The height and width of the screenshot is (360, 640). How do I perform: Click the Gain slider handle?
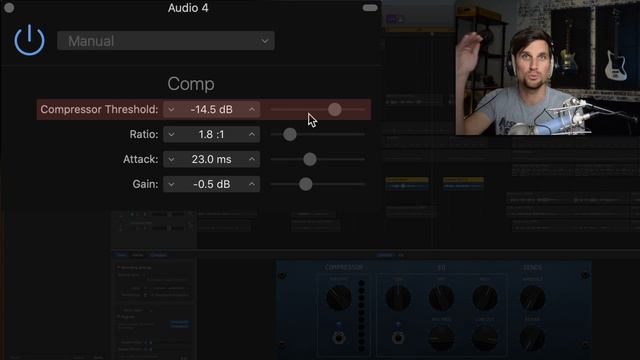point(306,184)
